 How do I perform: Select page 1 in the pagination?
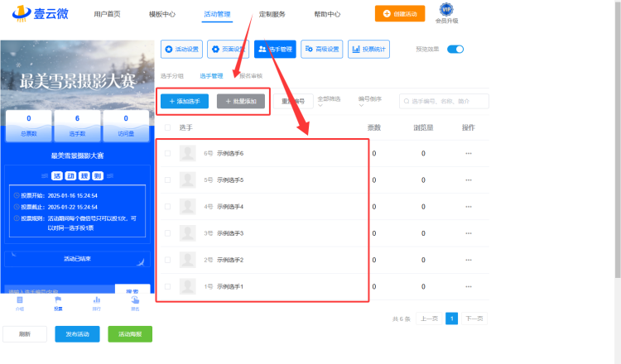451,318
